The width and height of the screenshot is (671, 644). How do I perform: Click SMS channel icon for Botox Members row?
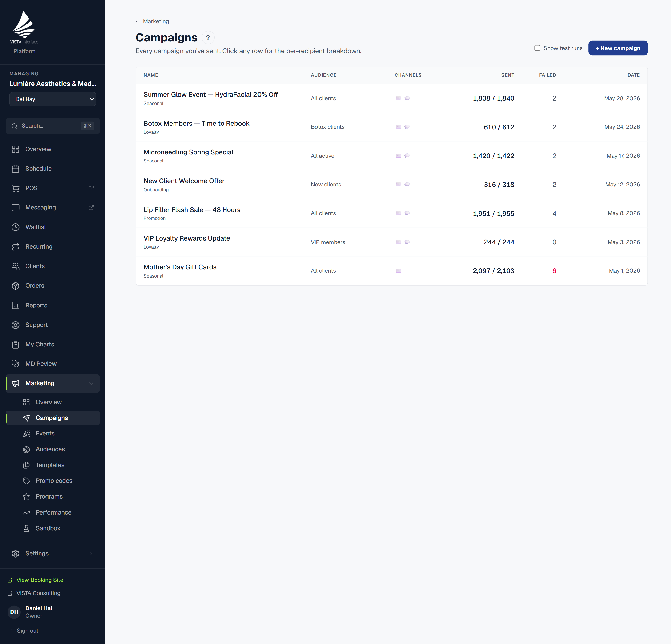(407, 127)
